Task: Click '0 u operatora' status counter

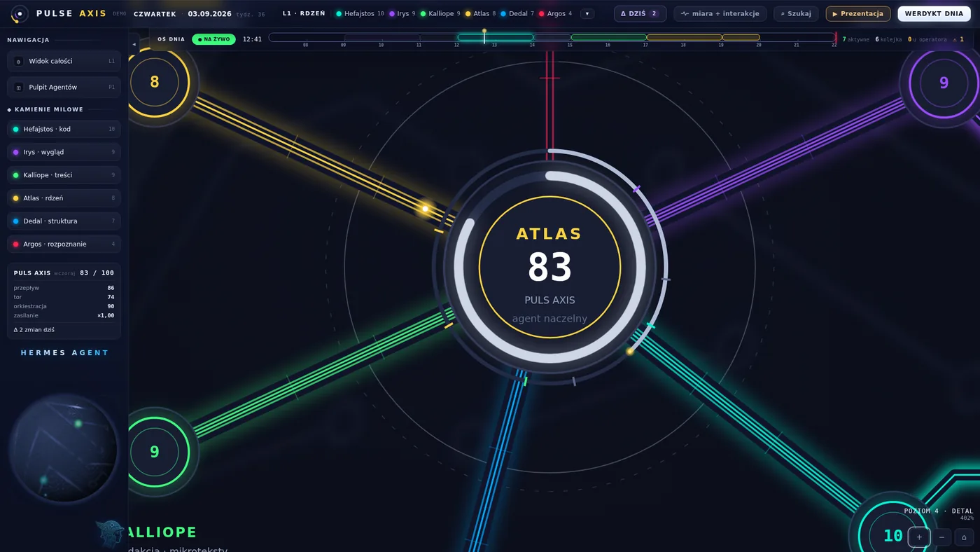Action: pos(927,39)
